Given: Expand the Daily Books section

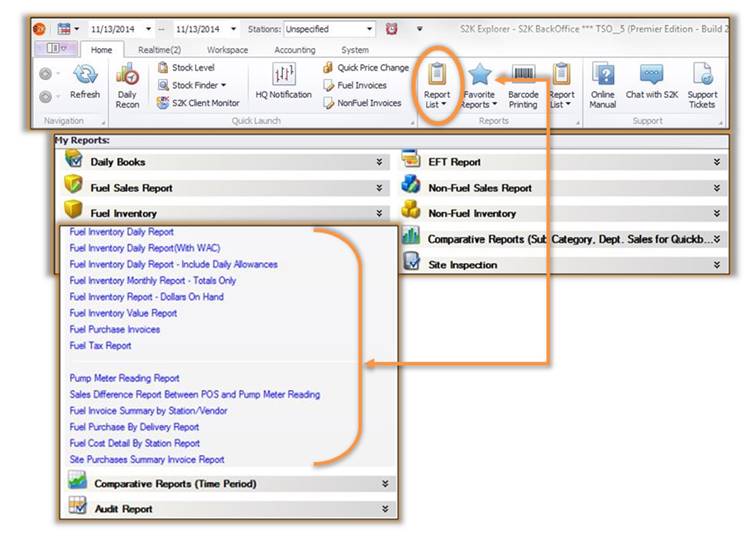Looking at the screenshot, I should [378, 162].
